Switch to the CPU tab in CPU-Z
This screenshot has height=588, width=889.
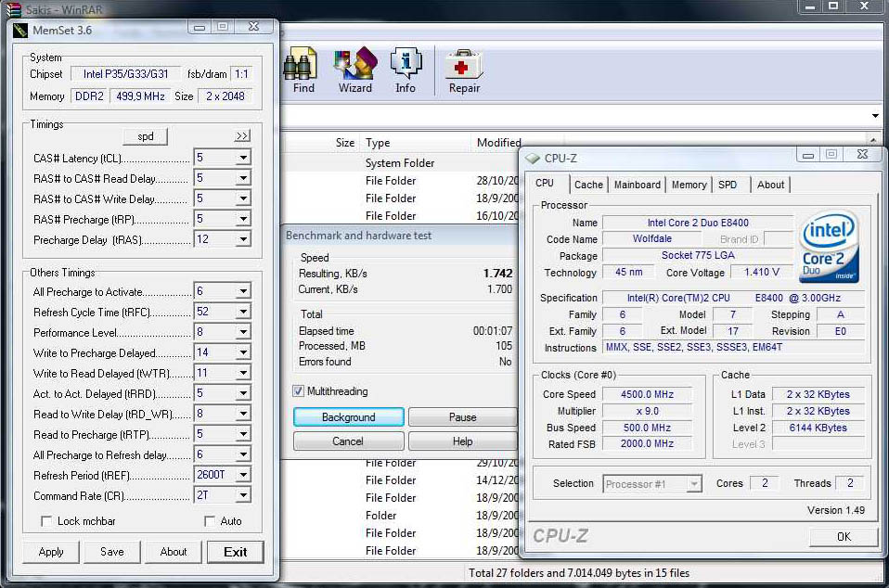coord(545,183)
